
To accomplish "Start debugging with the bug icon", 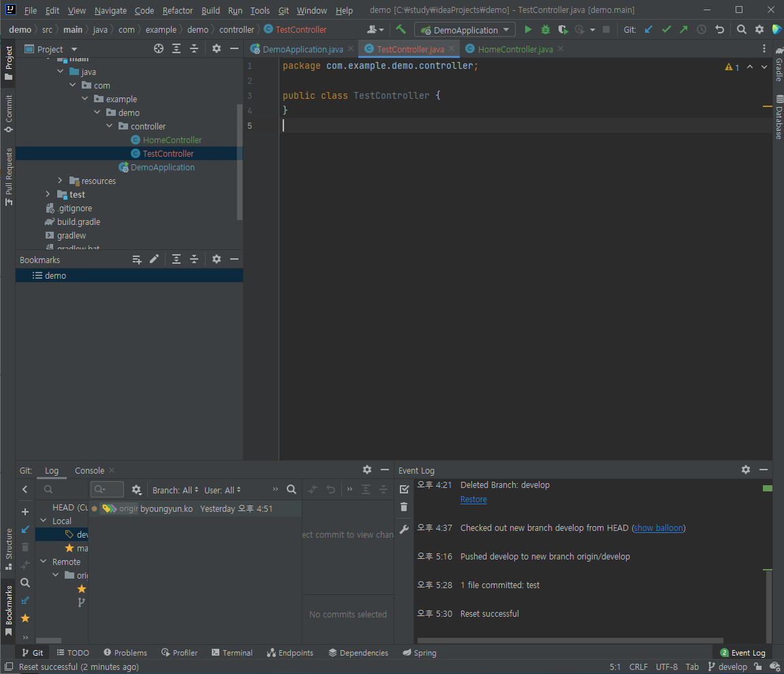I will [x=545, y=30].
